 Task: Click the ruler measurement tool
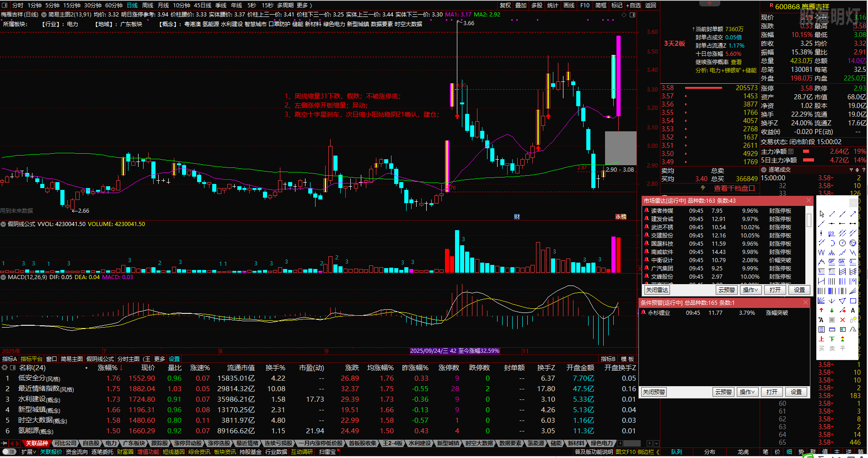(832, 329)
